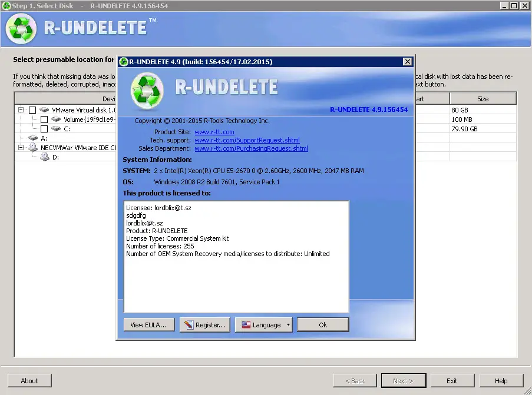The height and width of the screenshot is (395, 532).
Task: Click inside the license information text box
Action: pyautogui.click(x=236, y=257)
